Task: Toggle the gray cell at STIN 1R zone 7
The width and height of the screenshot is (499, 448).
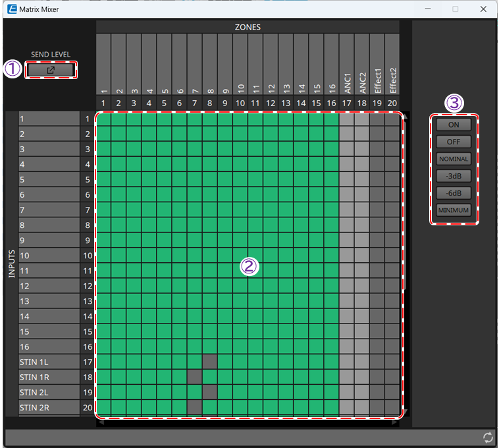Action: [x=194, y=377]
